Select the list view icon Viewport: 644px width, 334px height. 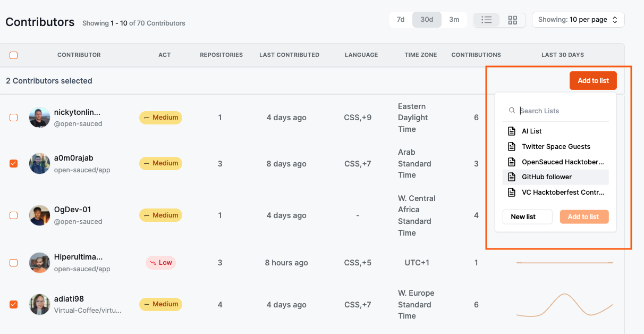[486, 20]
